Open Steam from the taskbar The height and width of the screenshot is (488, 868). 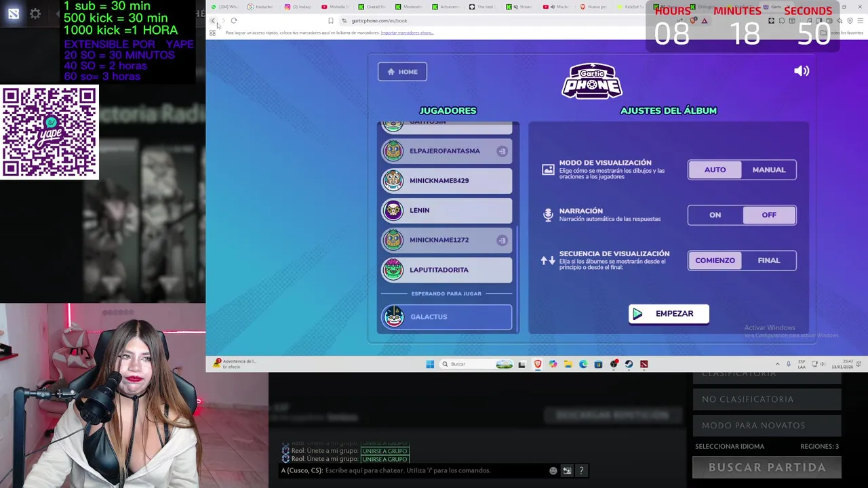(629, 365)
